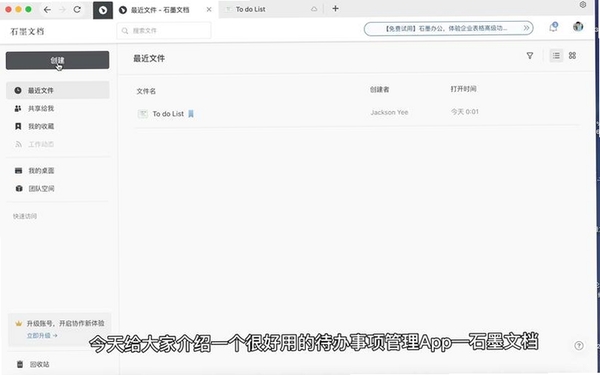Screen dimensions: 600x375
Task: Click the 搜索文件 search field
Action: (x=164, y=31)
